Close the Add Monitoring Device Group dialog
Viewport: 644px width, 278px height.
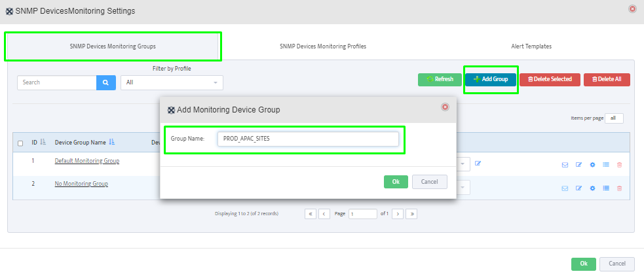pos(445,107)
